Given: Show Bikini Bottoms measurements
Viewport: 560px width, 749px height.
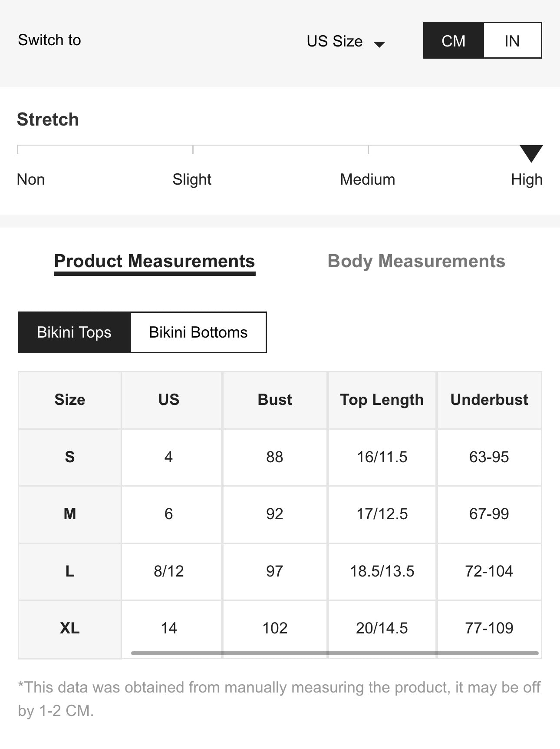Looking at the screenshot, I should 198,332.
